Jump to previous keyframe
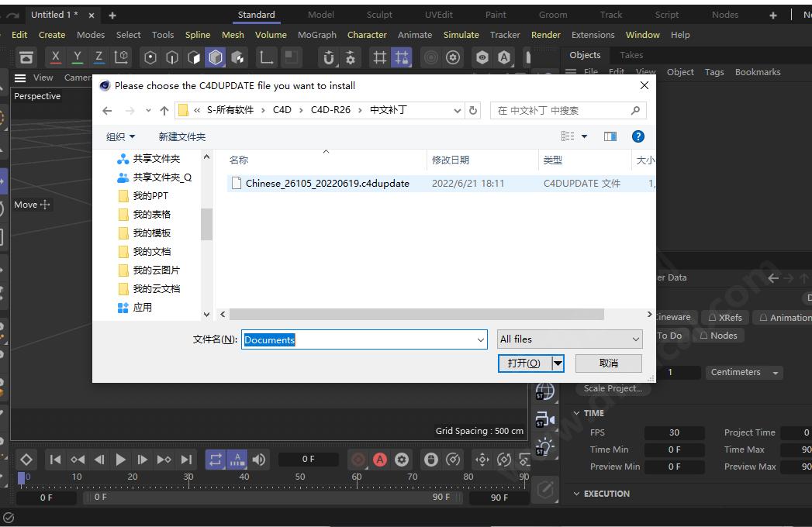This screenshot has width=812, height=527. pyautogui.click(x=78, y=459)
